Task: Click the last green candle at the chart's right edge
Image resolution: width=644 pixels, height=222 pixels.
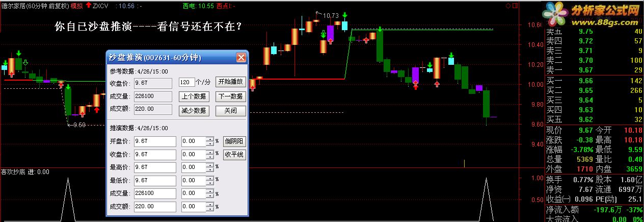Action: coord(487,104)
